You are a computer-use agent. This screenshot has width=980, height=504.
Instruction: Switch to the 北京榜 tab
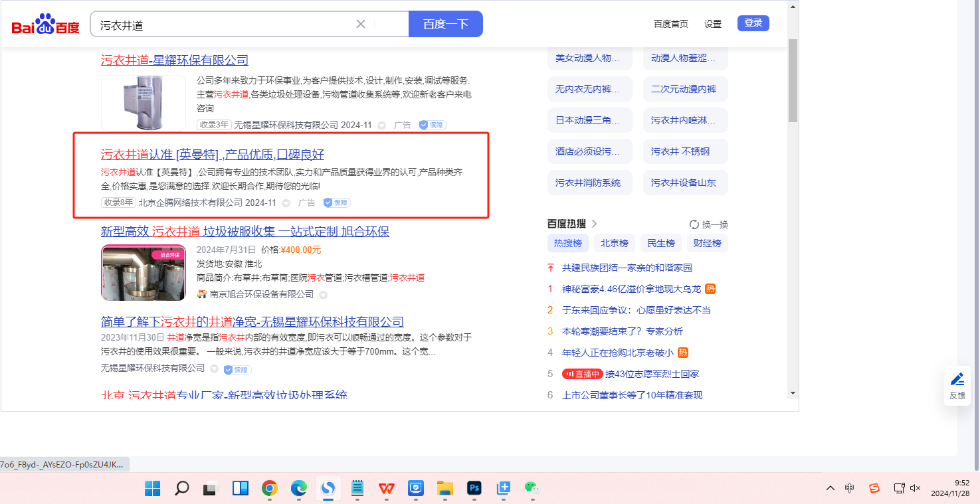(614, 243)
